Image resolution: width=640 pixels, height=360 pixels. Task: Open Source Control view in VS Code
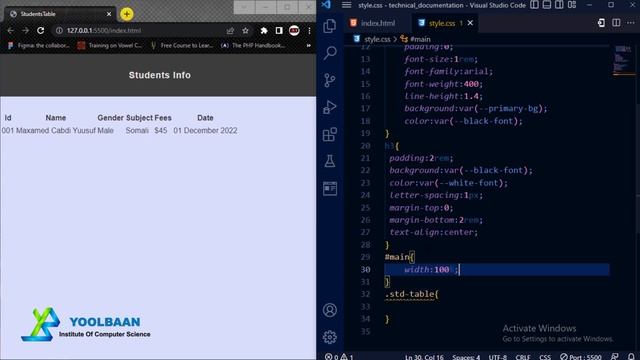330,80
